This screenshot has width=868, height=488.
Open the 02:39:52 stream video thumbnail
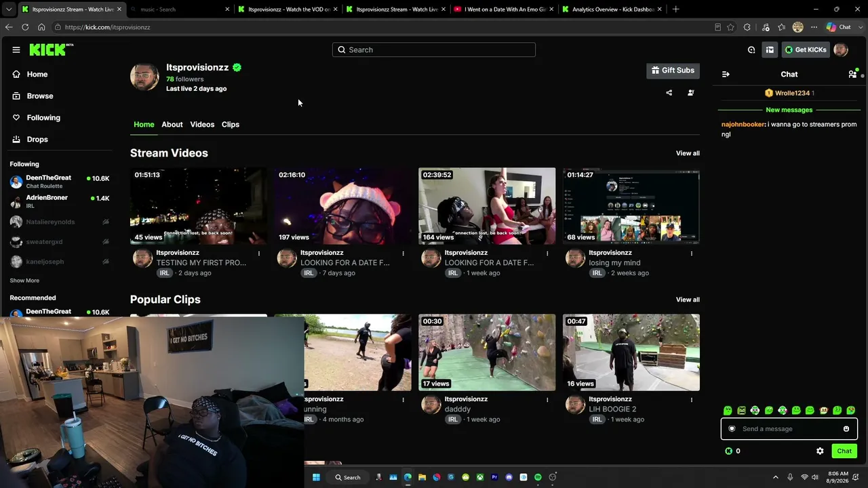click(x=487, y=206)
